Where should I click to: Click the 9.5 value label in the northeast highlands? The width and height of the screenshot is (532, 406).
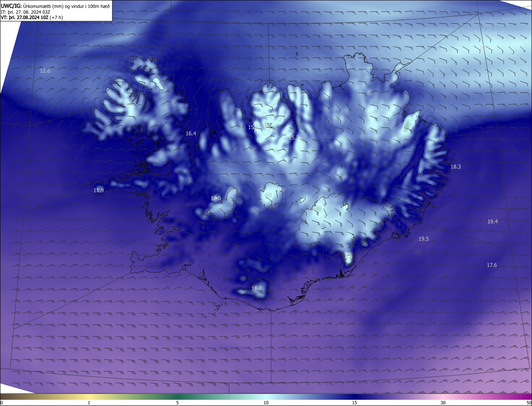(371, 115)
